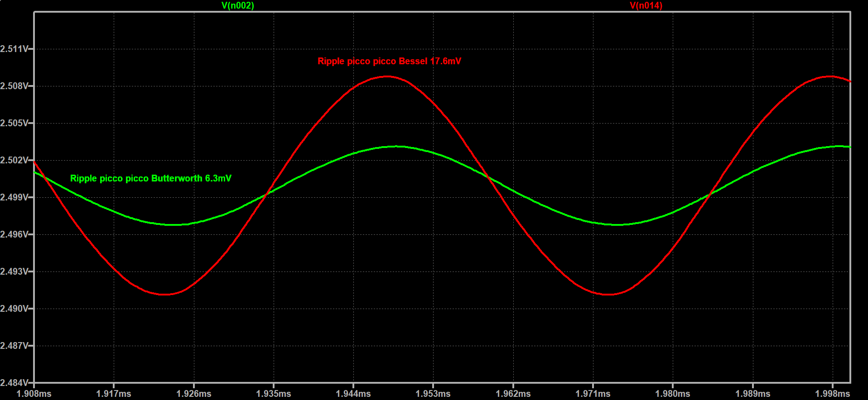Click the 1.998ms time axis label

833,394
